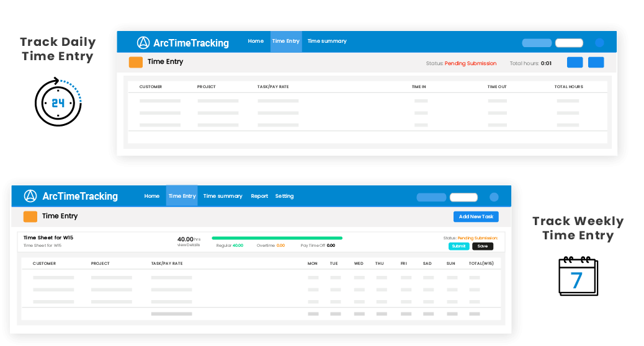Click the first blue square button beside Total hours

[575, 63]
